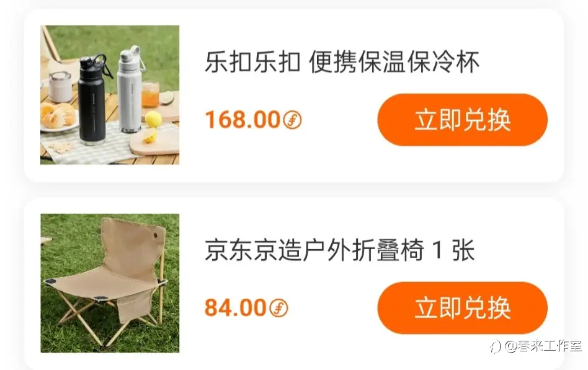Open the thermos bottles product thumbnail
Image resolution: width=588 pixels, height=370 pixels.
(x=110, y=95)
